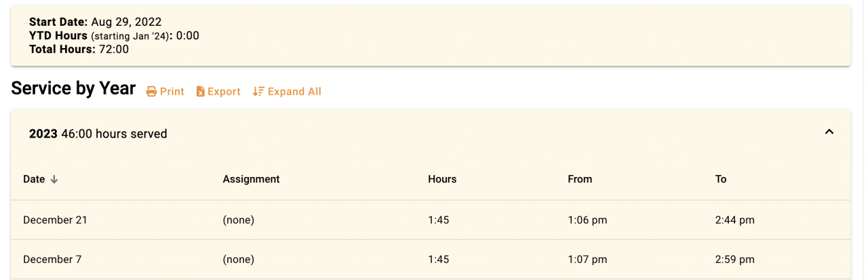This screenshot has height=280, width=868.
Task: Click the printer icon beside Print
Action: 152,92
